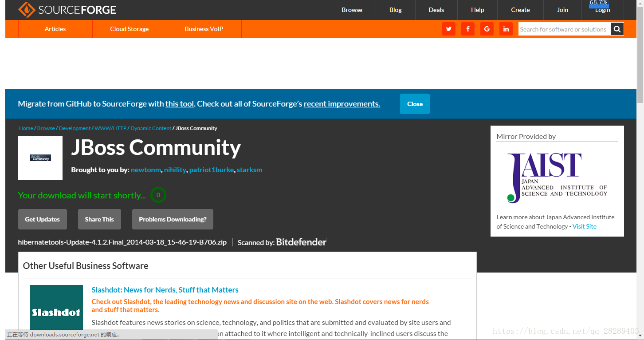This screenshot has width=644, height=340.
Task: Click the Get Updates button
Action: (x=43, y=219)
